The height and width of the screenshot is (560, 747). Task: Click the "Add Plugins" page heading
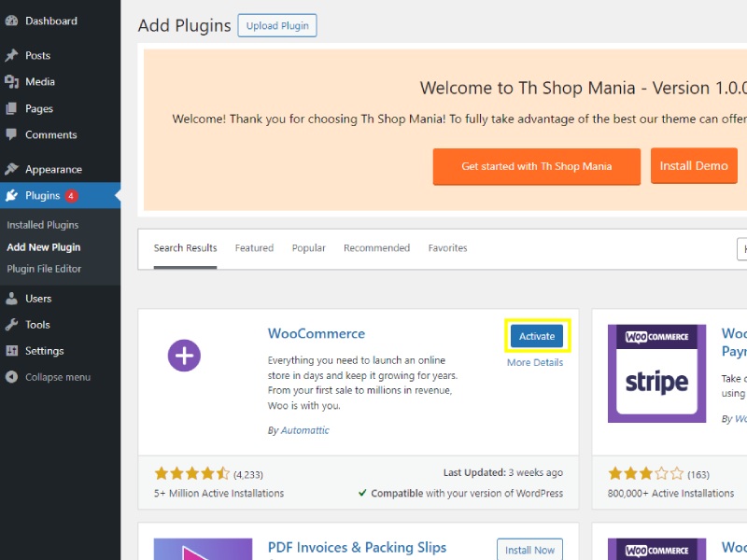pyautogui.click(x=184, y=26)
